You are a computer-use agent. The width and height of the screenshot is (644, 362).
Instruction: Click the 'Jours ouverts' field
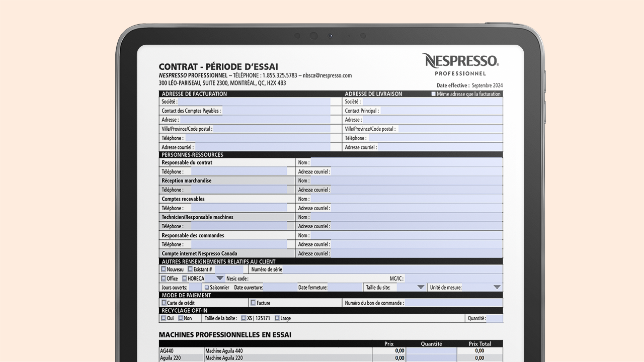click(x=195, y=287)
